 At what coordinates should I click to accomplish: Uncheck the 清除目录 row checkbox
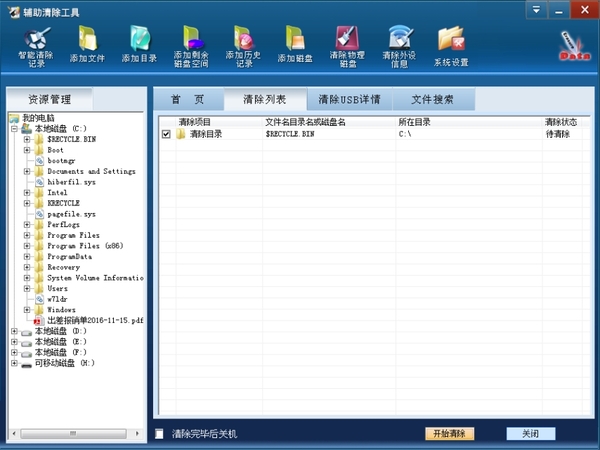pyautogui.click(x=166, y=134)
